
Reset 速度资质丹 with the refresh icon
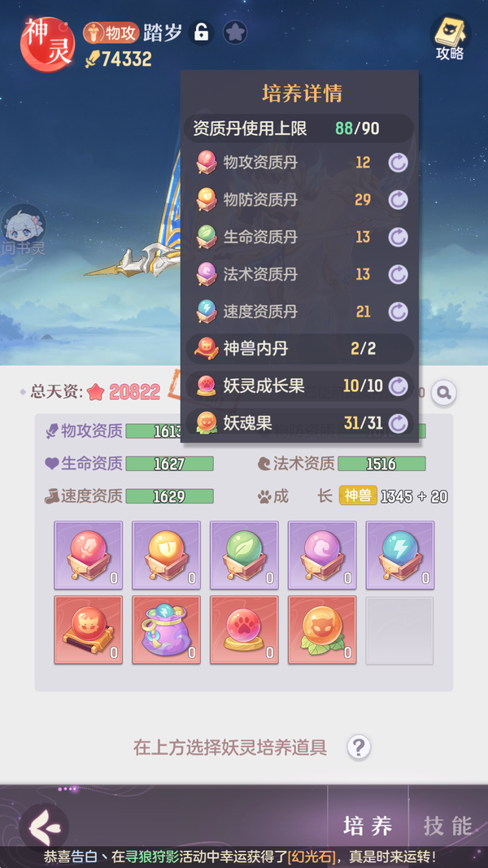point(398,312)
